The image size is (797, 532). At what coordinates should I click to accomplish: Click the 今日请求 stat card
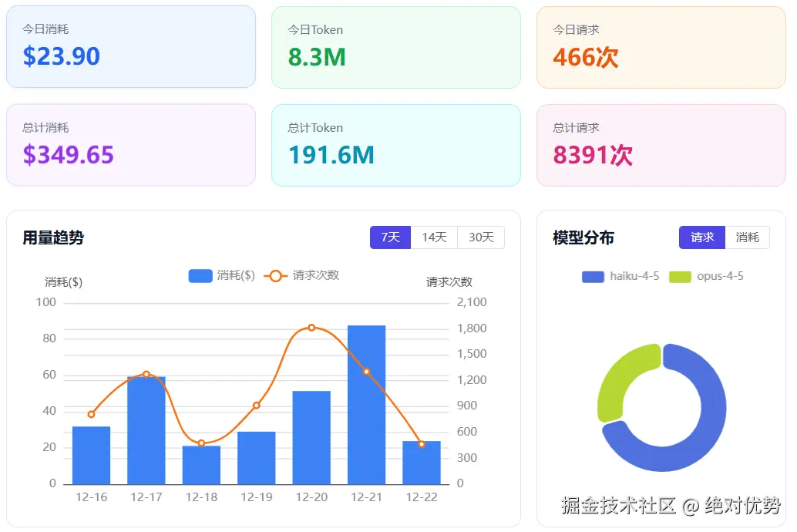[x=661, y=46]
